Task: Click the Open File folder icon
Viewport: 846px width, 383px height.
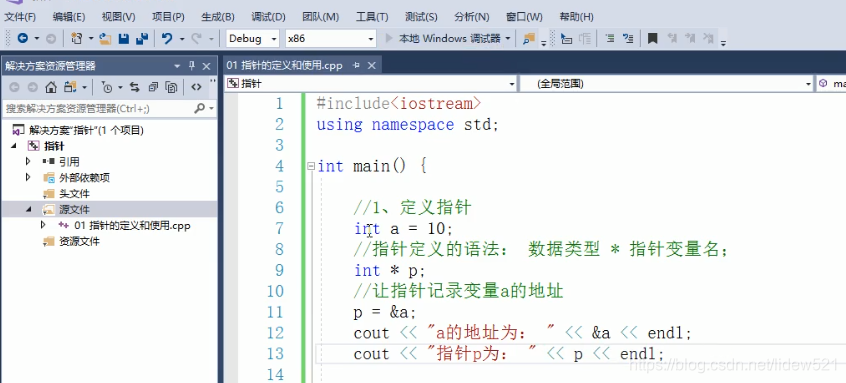Action: (x=105, y=38)
